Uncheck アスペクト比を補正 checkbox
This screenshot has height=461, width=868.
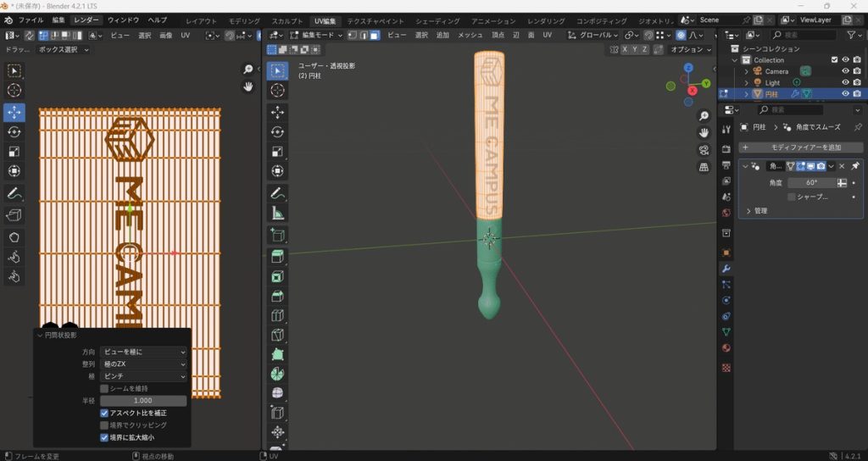104,413
